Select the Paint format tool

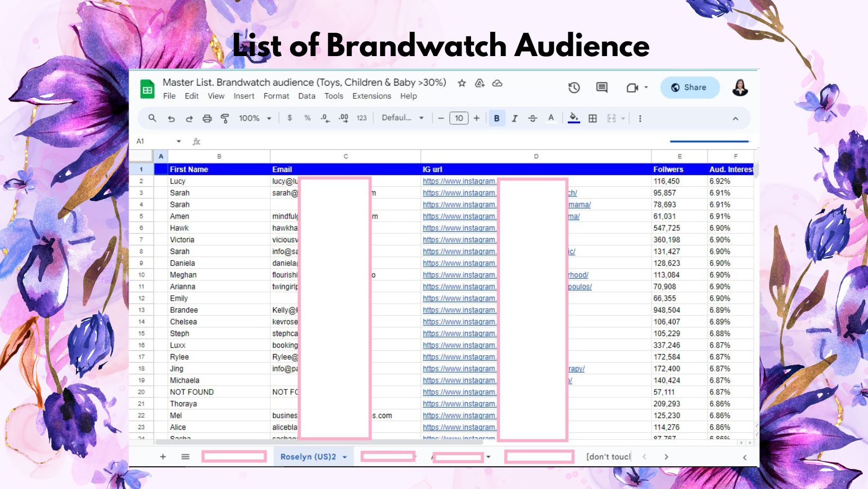tap(225, 119)
